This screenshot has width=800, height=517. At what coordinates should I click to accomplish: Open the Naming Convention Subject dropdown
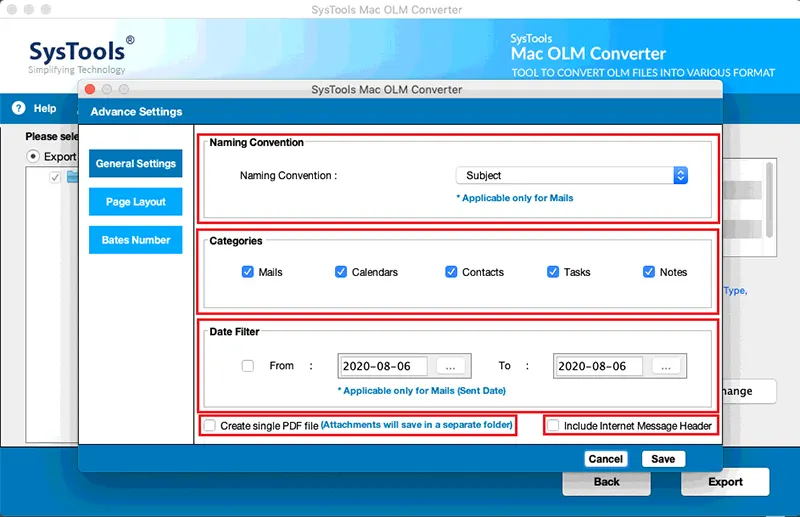pos(571,176)
